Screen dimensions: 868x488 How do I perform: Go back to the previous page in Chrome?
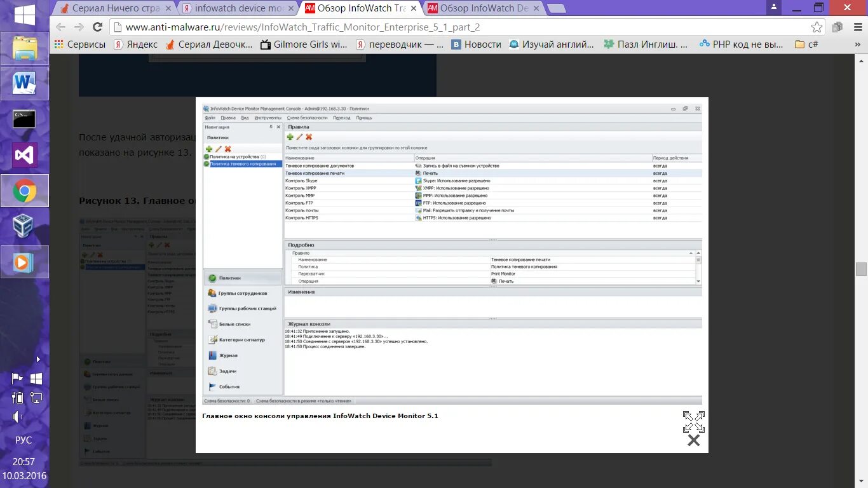coord(61,27)
